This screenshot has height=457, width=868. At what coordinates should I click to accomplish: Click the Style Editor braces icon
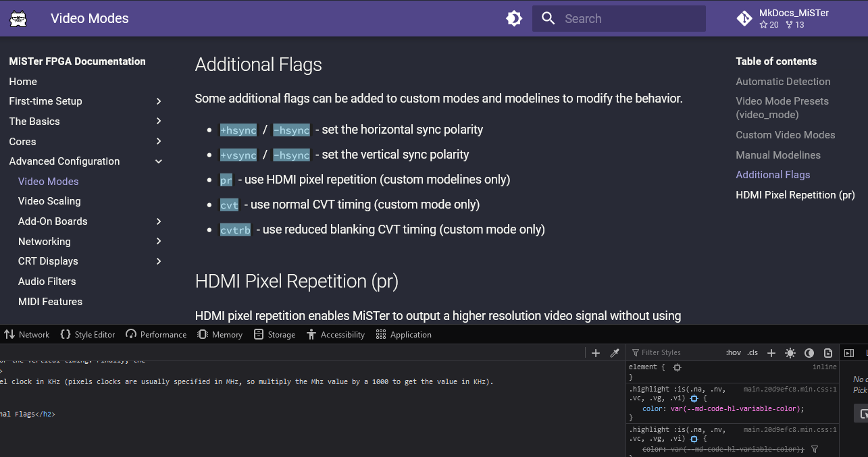66,334
